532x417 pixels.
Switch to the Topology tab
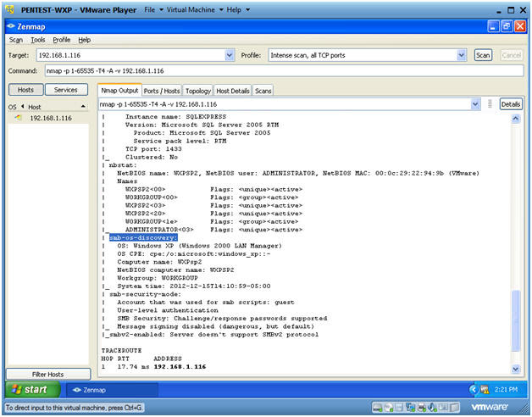tap(197, 91)
